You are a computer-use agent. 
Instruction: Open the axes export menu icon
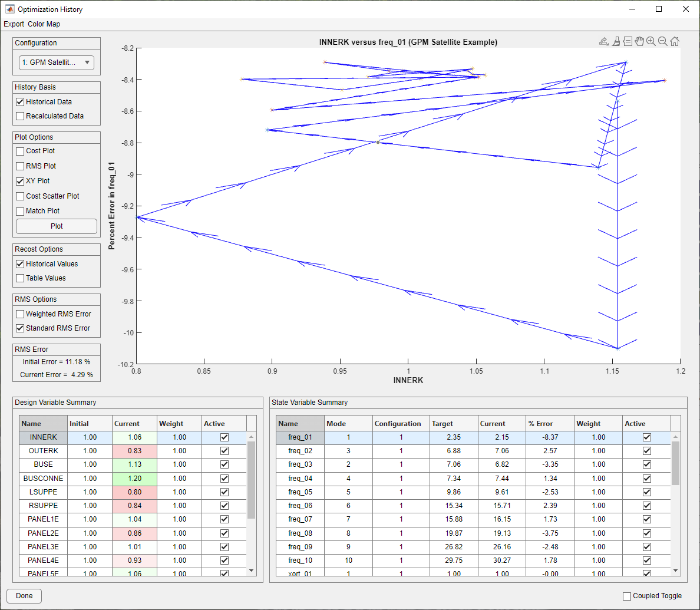603,41
